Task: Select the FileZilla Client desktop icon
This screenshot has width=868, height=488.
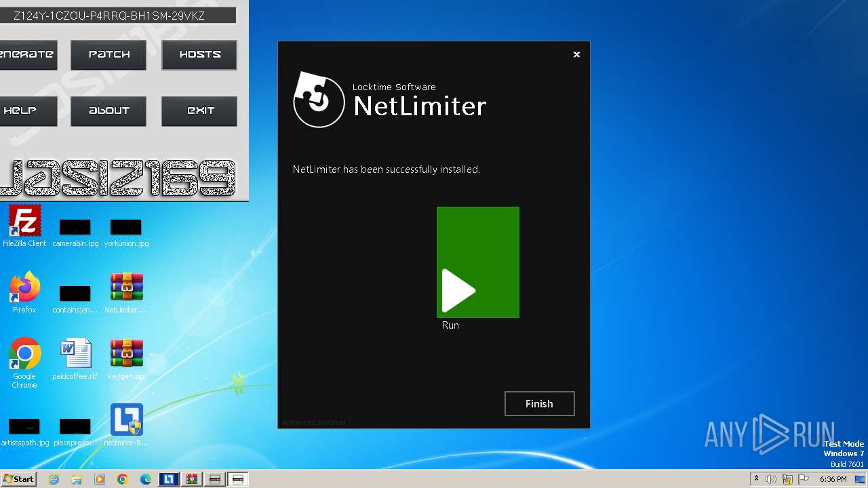Action: [x=24, y=226]
